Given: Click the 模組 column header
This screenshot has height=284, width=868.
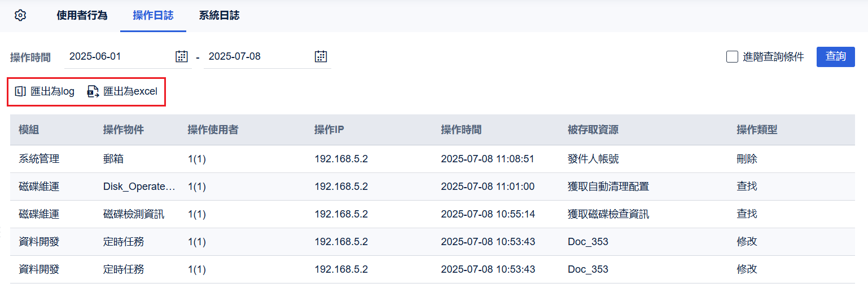Looking at the screenshot, I should point(29,130).
